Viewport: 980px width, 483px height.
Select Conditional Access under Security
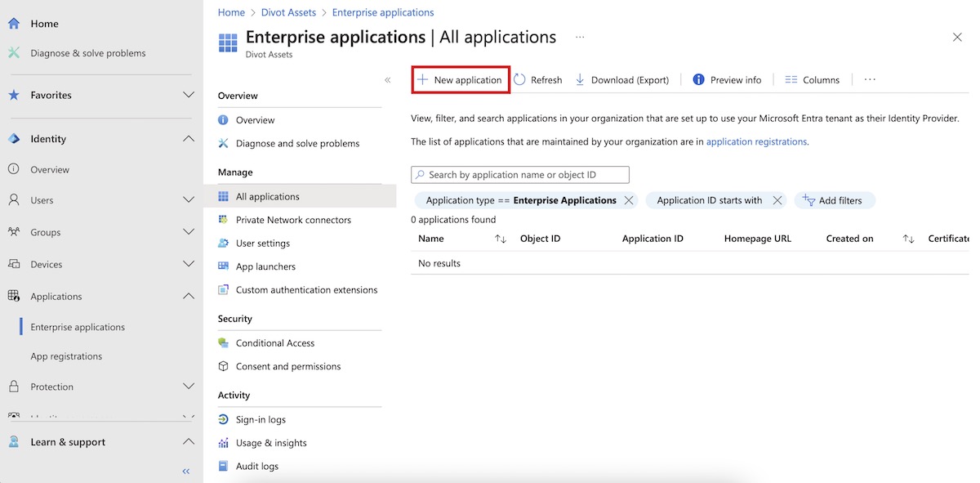(274, 343)
